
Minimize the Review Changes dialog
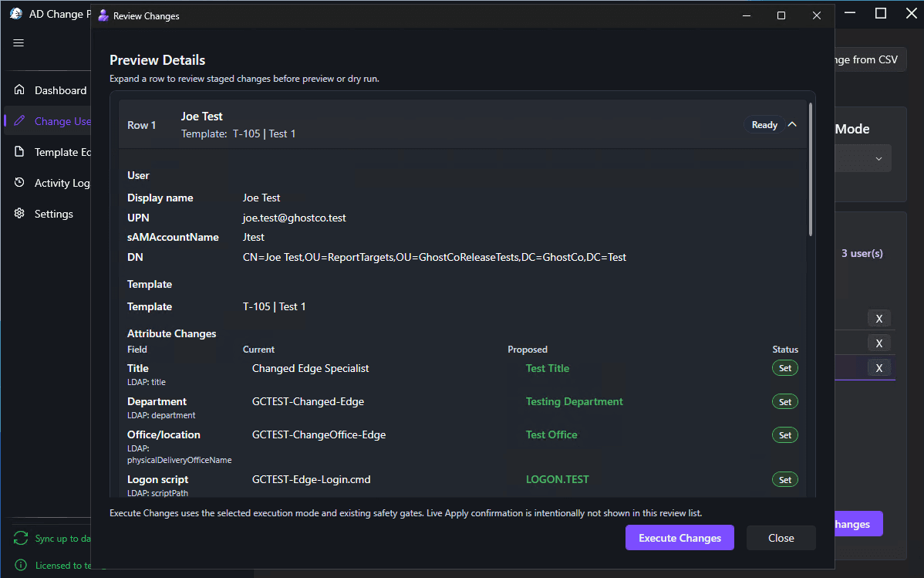tap(747, 15)
